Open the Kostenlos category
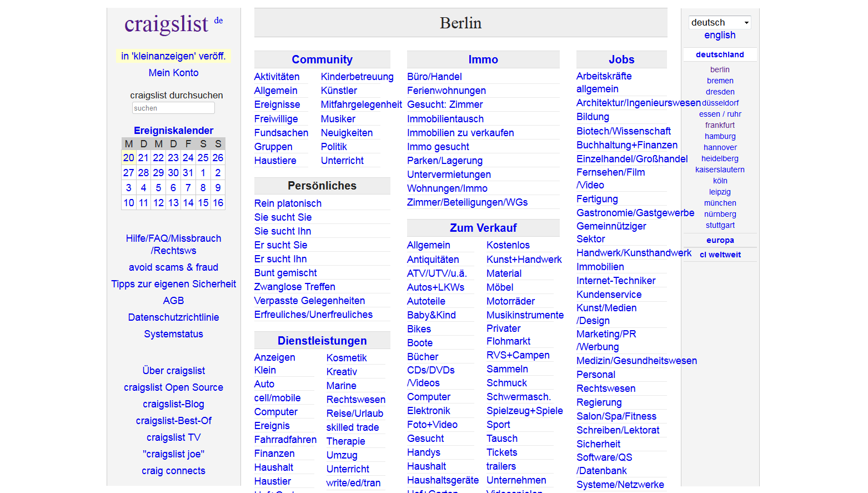This screenshot has height=493, width=868. point(508,245)
